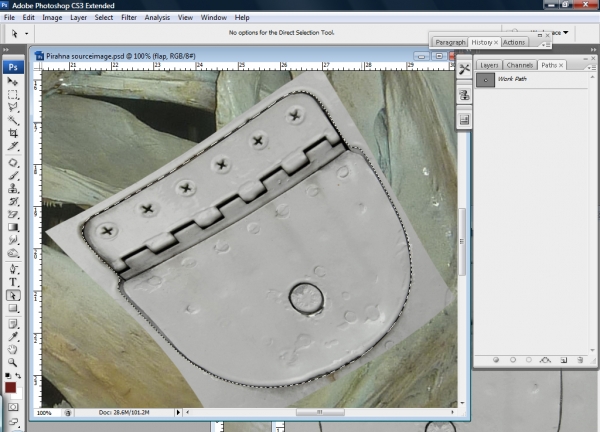Viewport: 600px width, 432px height.
Task: Select the Eraser tool
Action: [13, 214]
